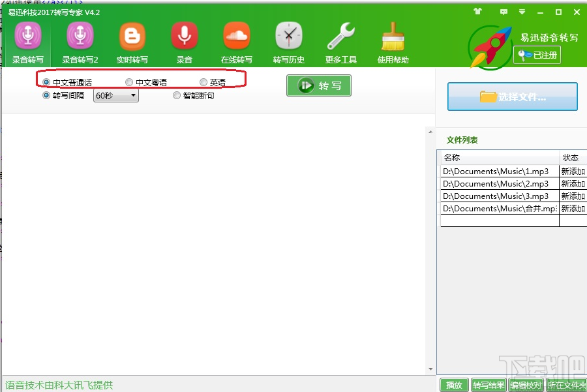Start transcription with 转写 button

click(x=319, y=85)
